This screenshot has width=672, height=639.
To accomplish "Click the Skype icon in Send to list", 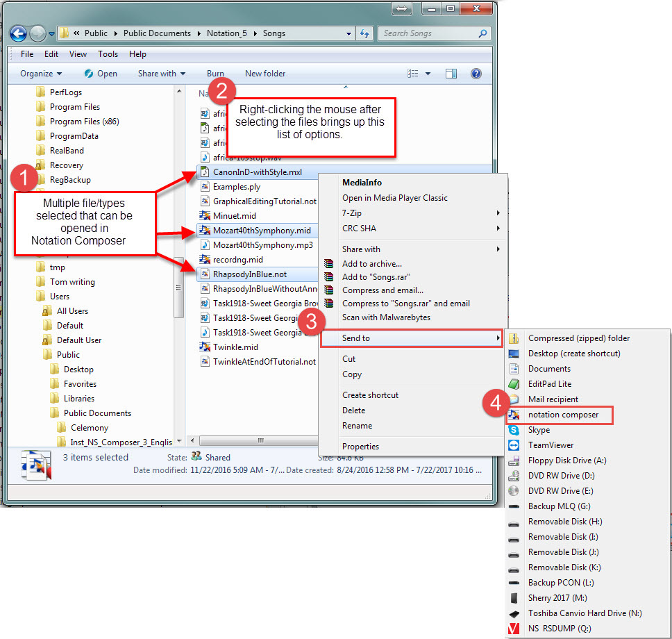I will tap(514, 430).
